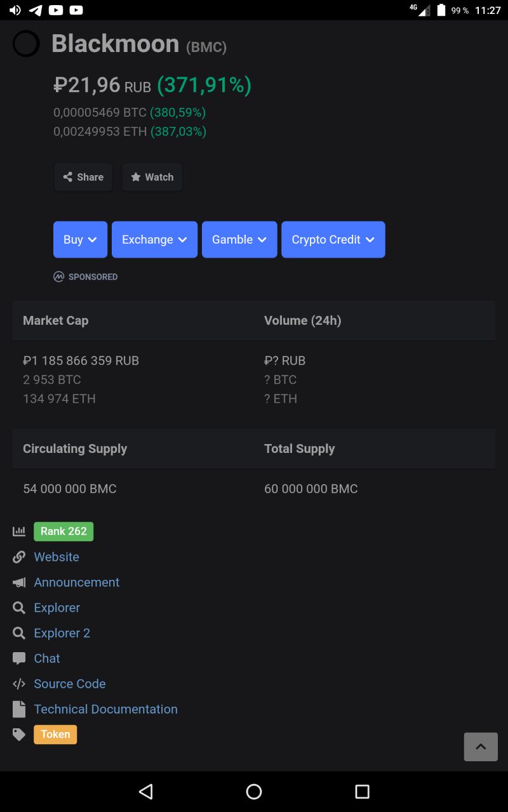Tap the battery icon in status bar
Viewport: 508px width, 812px height.
coord(441,10)
